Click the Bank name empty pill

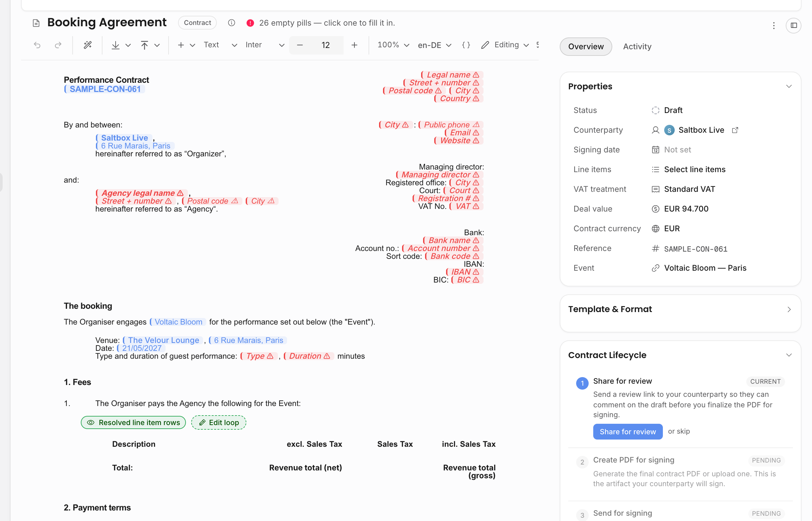tap(453, 240)
